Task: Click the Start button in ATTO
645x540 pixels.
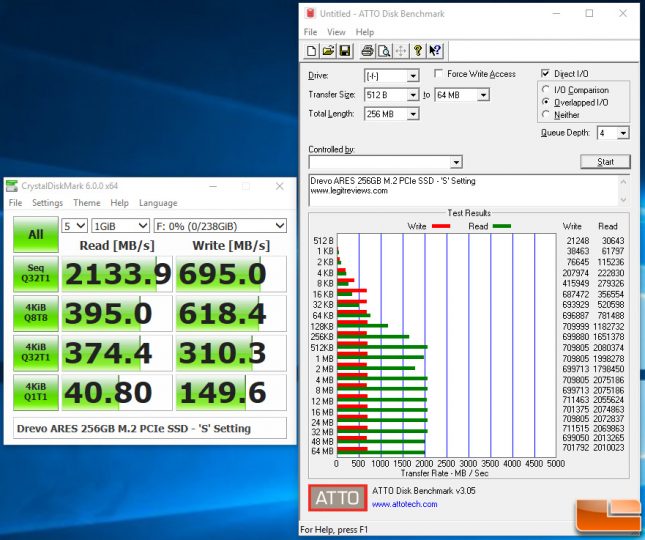Action: pyautogui.click(x=605, y=162)
